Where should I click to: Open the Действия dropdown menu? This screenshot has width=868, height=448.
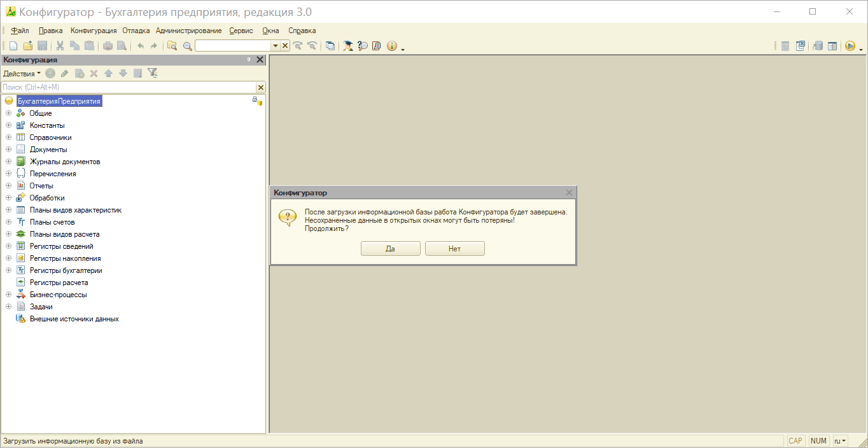(x=22, y=73)
